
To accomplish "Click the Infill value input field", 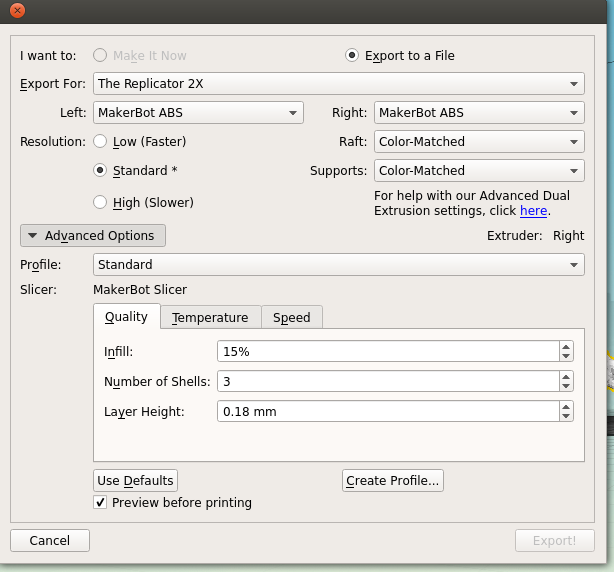I will pyautogui.click(x=387, y=352).
